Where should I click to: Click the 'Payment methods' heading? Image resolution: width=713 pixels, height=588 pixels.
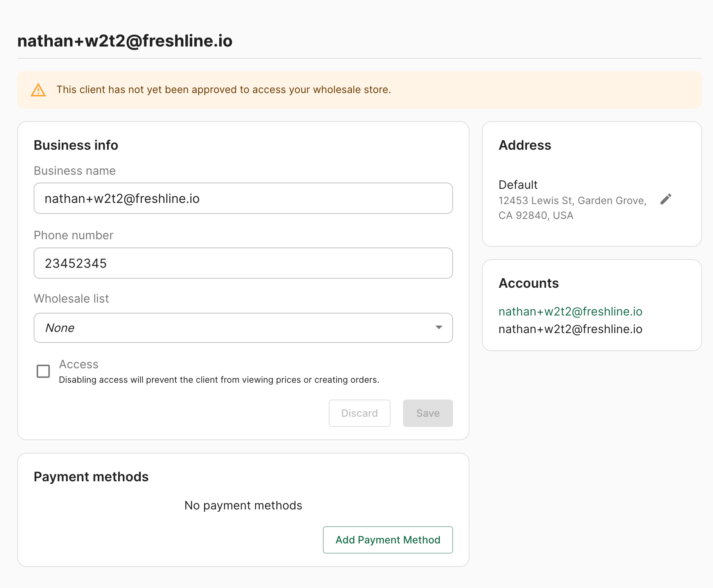pos(91,477)
